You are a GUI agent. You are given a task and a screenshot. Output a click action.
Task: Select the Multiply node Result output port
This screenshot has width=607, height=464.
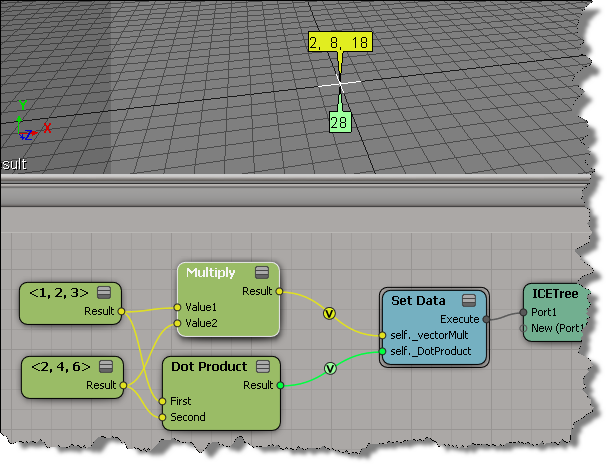pyautogui.click(x=279, y=292)
